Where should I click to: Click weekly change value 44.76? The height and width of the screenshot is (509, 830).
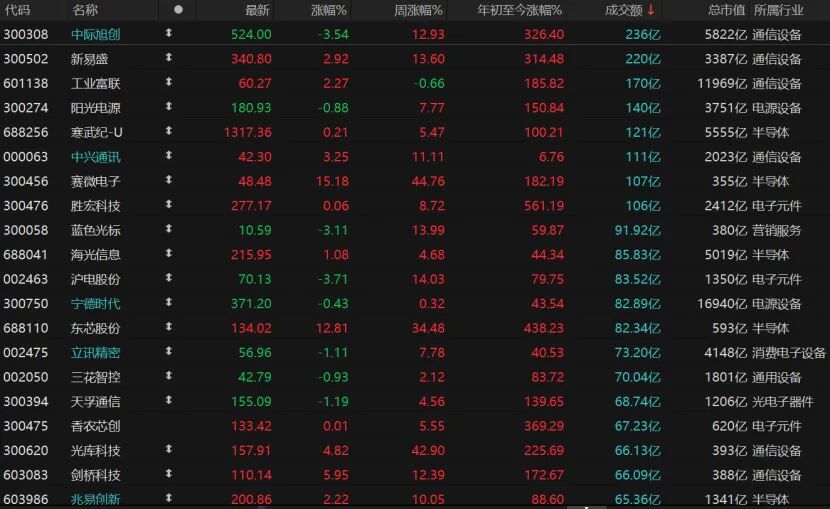(428, 181)
